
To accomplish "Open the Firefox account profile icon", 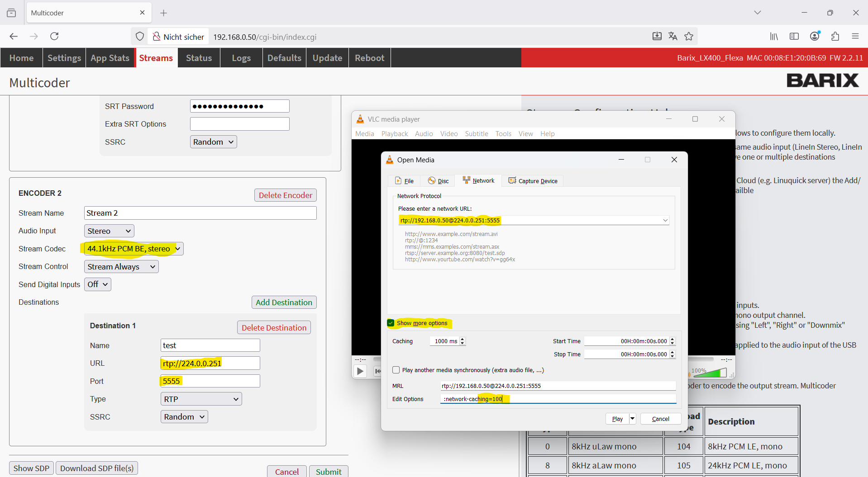I will [815, 36].
